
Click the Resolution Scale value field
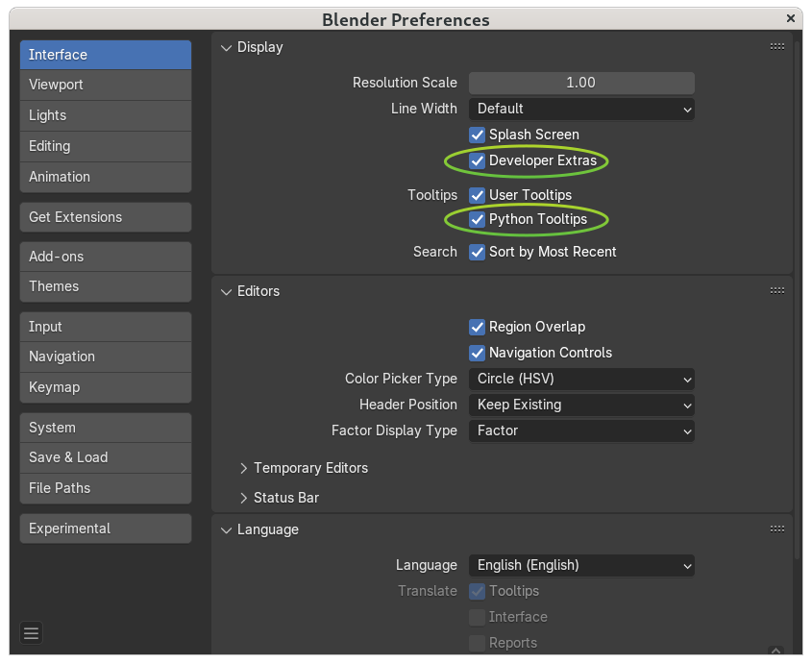[581, 83]
